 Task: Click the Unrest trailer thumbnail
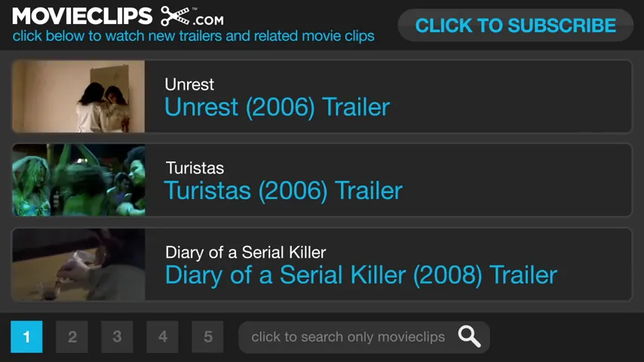[78, 97]
